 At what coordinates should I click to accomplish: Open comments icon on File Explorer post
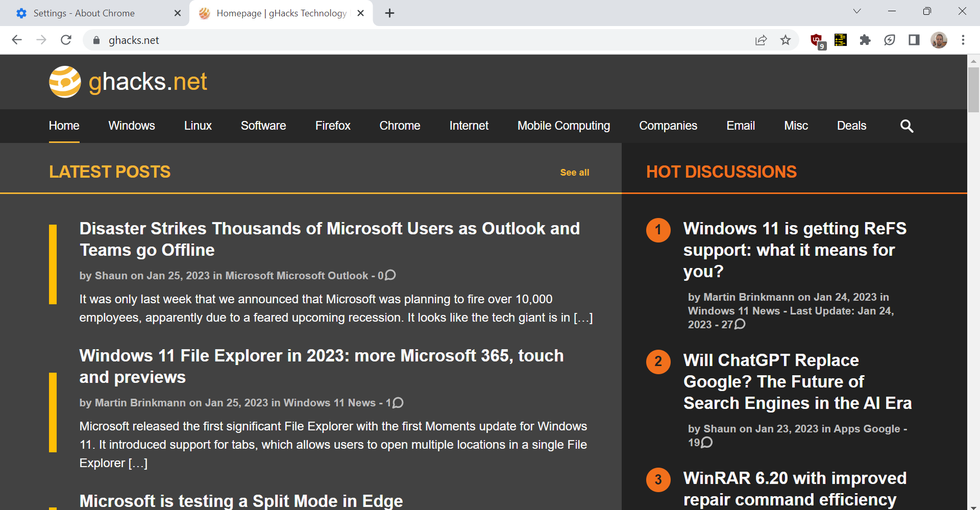[x=398, y=403]
